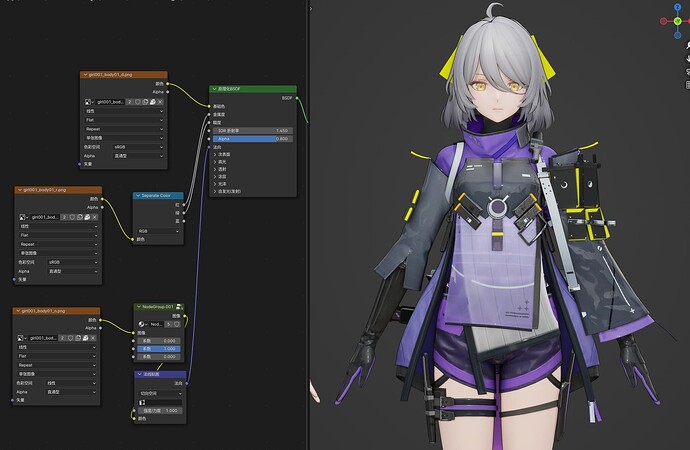Click open image folder icon in body01_n.png node

click(85, 338)
